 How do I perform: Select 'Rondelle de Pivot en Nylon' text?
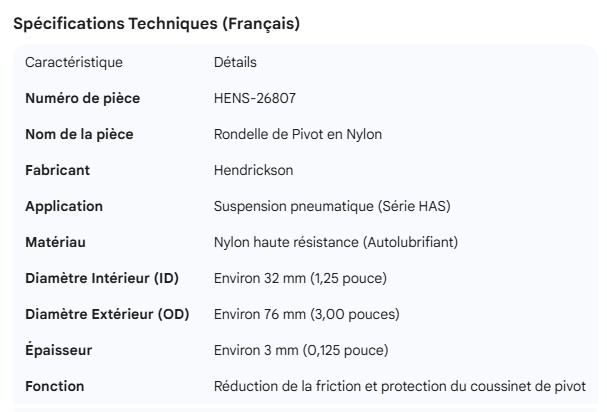[298, 134]
